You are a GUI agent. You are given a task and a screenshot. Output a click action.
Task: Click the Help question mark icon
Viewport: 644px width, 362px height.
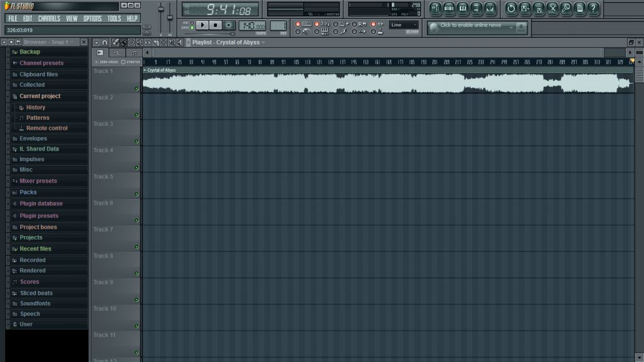(x=593, y=8)
